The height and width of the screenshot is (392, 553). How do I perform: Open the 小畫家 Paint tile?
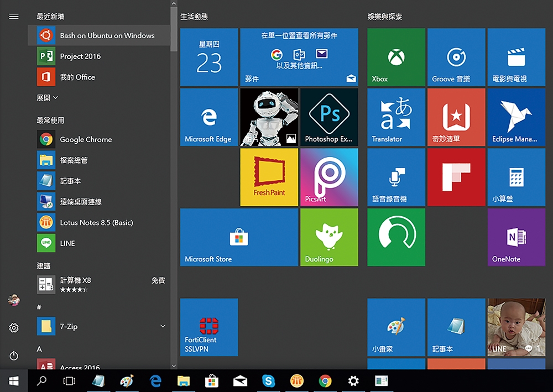397,327
